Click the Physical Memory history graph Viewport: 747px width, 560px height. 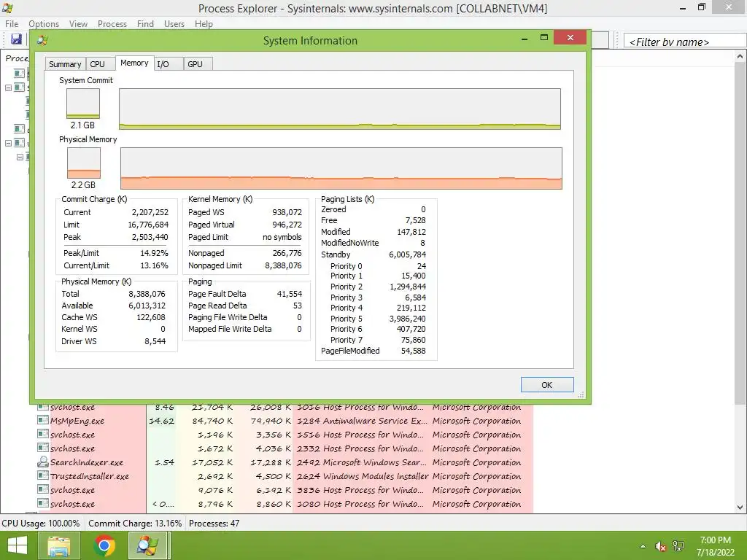(341, 168)
